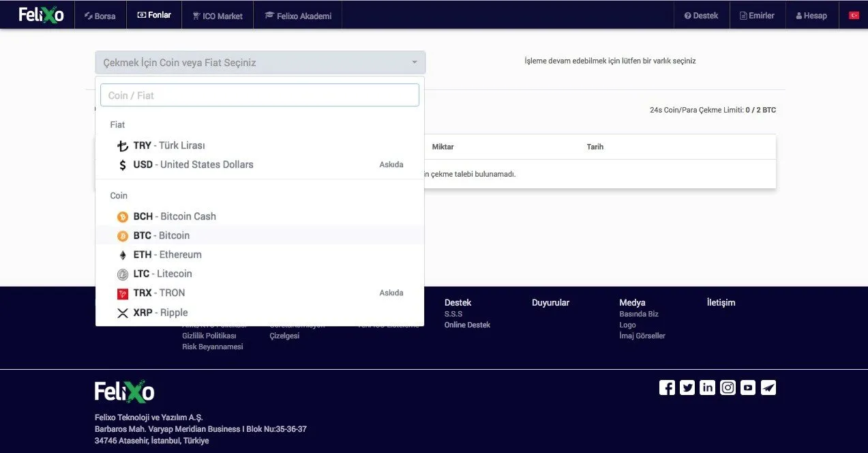Open the LinkedIn social icon in footer
Viewport: 868px width, 453px height.
coord(707,388)
